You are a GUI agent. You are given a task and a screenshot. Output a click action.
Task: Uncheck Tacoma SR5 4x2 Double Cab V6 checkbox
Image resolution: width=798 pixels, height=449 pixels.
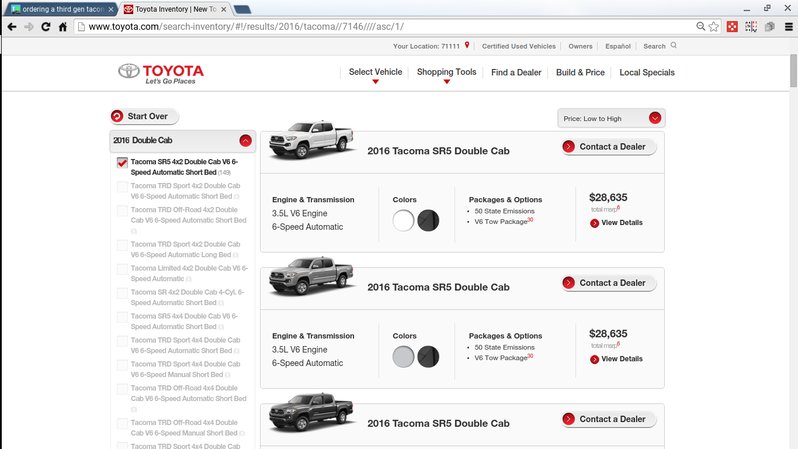pyautogui.click(x=122, y=163)
